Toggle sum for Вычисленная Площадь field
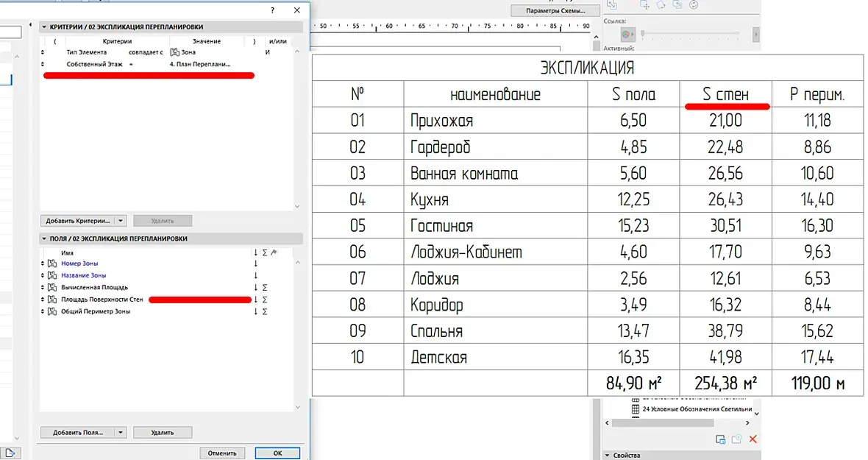This screenshot has height=460, width=868. click(x=265, y=287)
